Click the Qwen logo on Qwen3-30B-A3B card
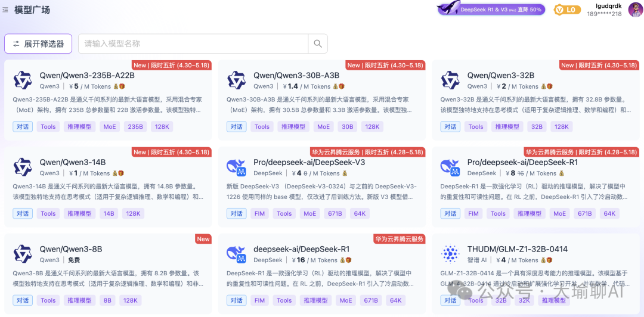The image size is (644, 317). point(236,80)
